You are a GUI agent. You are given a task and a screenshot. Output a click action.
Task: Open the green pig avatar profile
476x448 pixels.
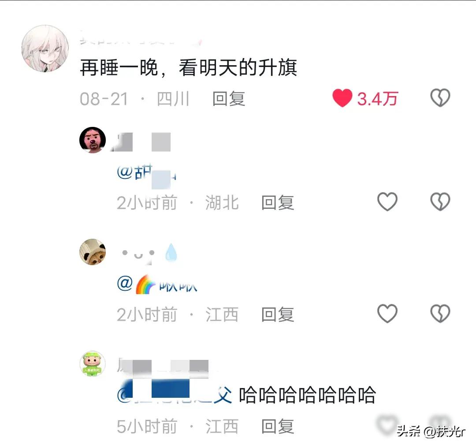pyautogui.click(x=93, y=364)
